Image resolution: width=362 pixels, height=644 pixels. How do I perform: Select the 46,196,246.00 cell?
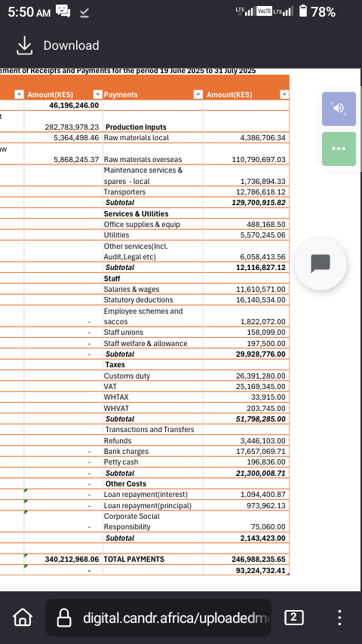[74, 105]
